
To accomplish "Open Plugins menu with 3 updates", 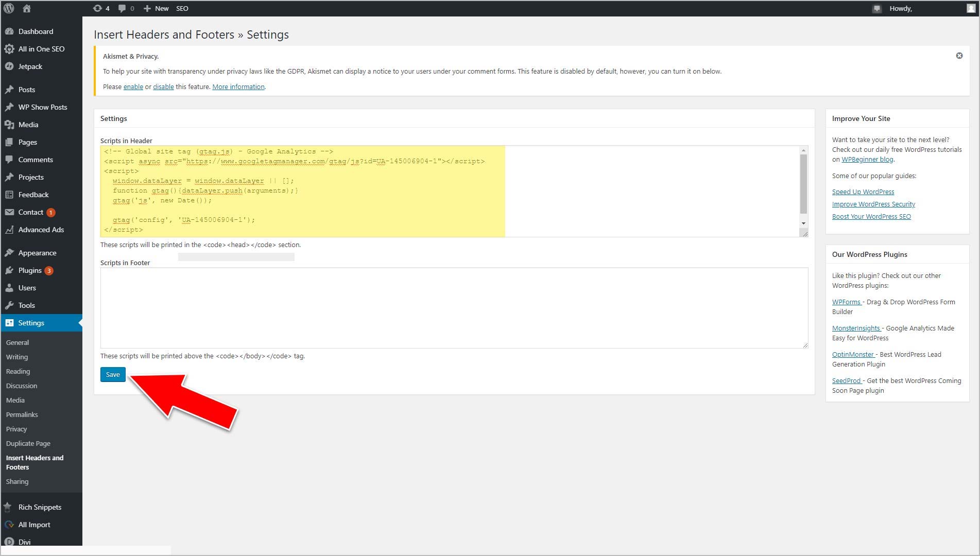I will [41, 270].
